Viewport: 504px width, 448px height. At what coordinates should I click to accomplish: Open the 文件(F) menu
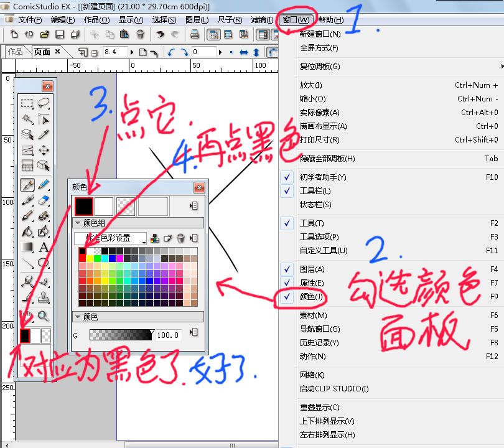pyautogui.click(x=30, y=20)
